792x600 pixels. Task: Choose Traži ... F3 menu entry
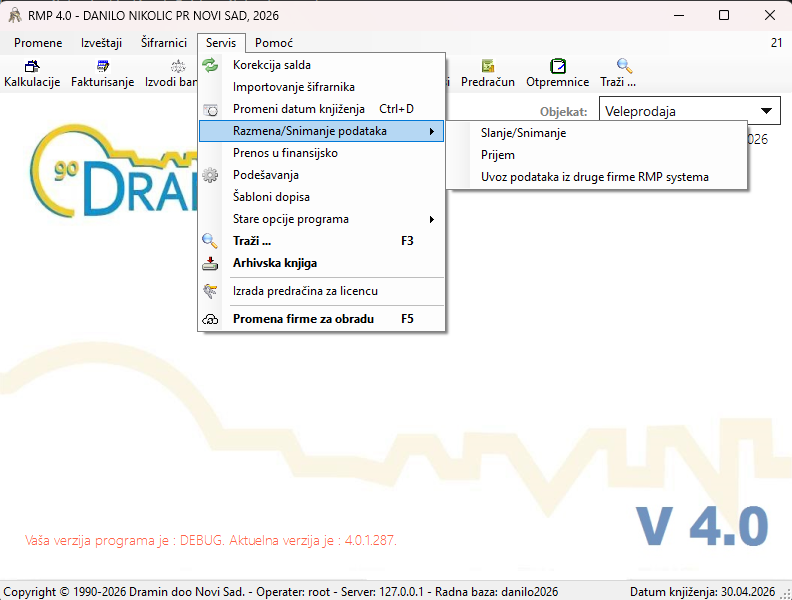pos(321,241)
